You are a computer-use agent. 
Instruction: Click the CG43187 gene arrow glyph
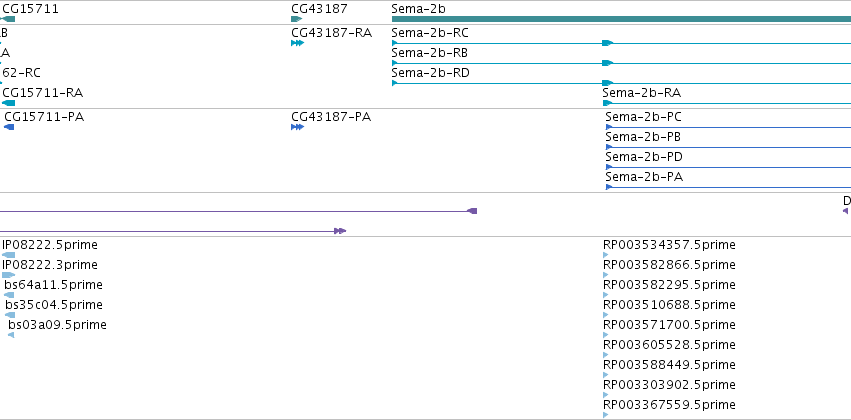point(296,19)
